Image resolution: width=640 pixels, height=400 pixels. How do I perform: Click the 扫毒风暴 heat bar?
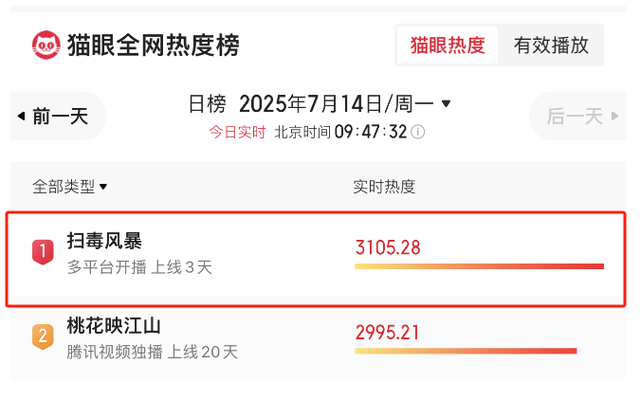(x=479, y=266)
